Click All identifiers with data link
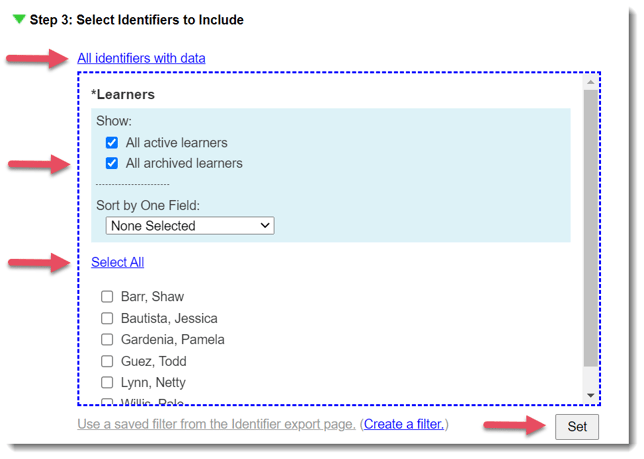 [141, 58]
